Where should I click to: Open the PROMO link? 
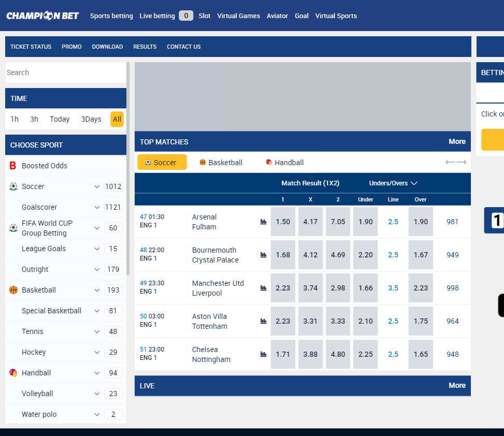[x=71, y=47]
